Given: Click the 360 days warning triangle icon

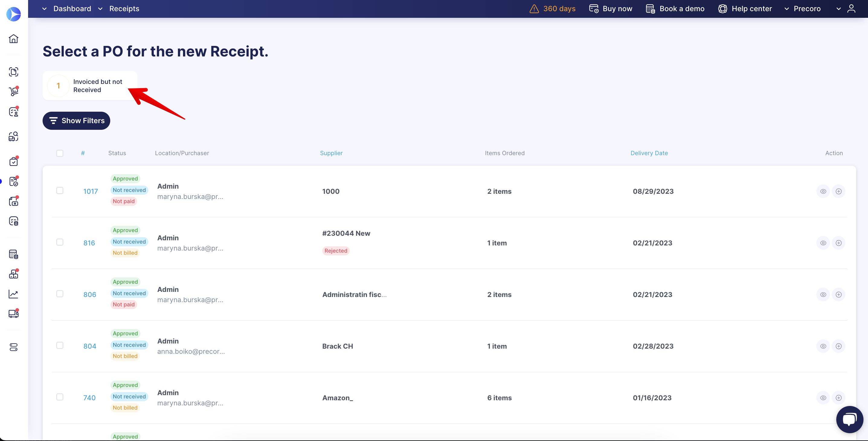Looking at the screenshot, I should click(534, 9).
